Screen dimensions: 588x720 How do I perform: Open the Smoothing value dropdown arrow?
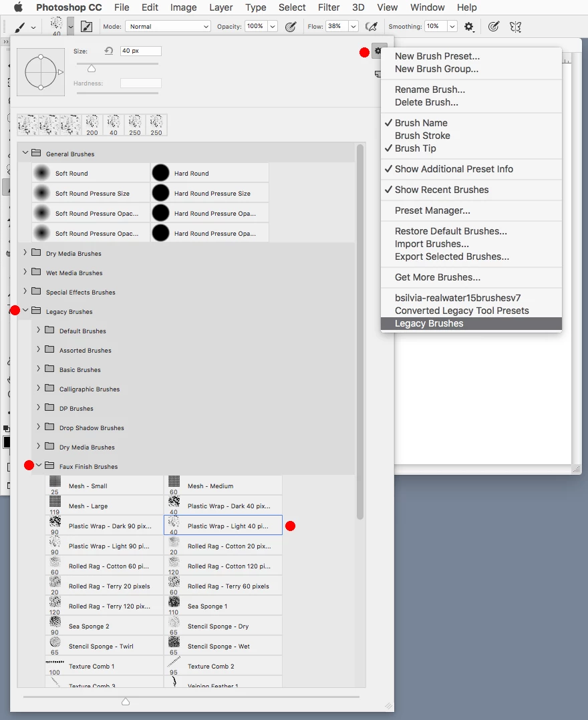[452, 27]
